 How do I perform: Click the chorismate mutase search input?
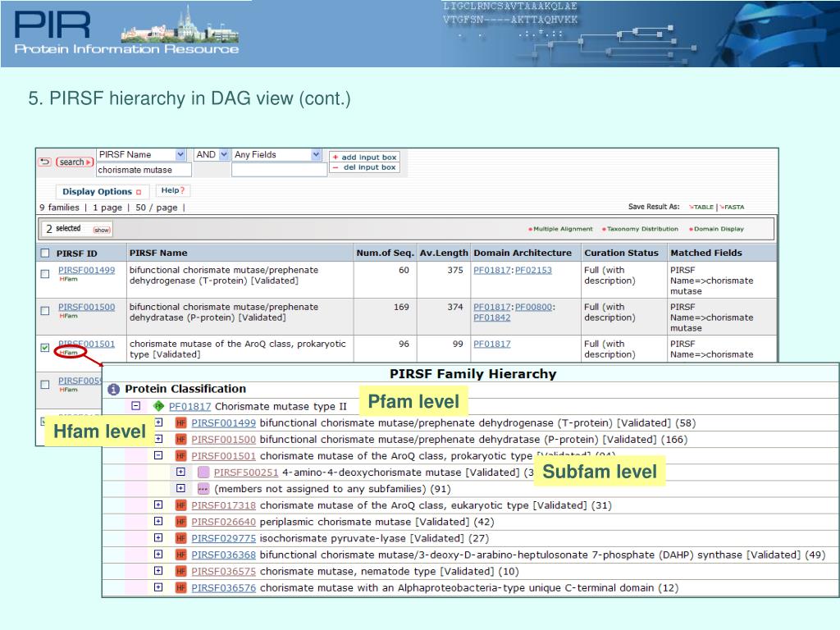point(144,170)
